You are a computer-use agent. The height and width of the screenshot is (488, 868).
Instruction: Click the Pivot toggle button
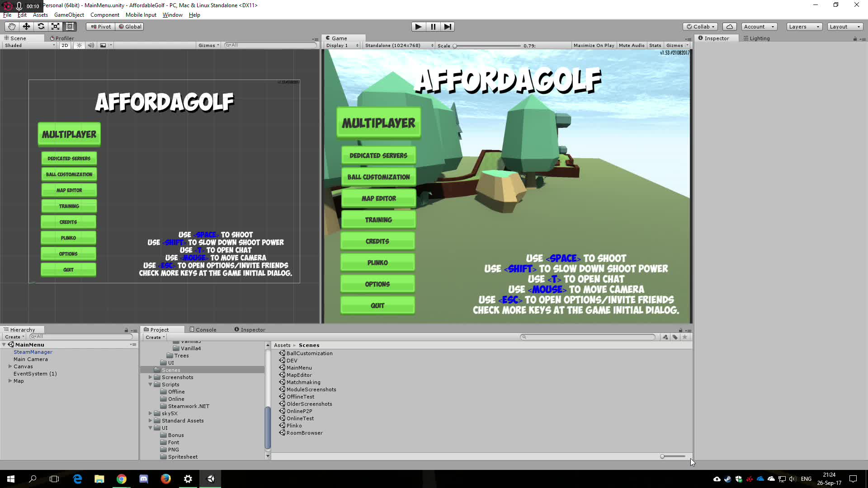[101, 27]
